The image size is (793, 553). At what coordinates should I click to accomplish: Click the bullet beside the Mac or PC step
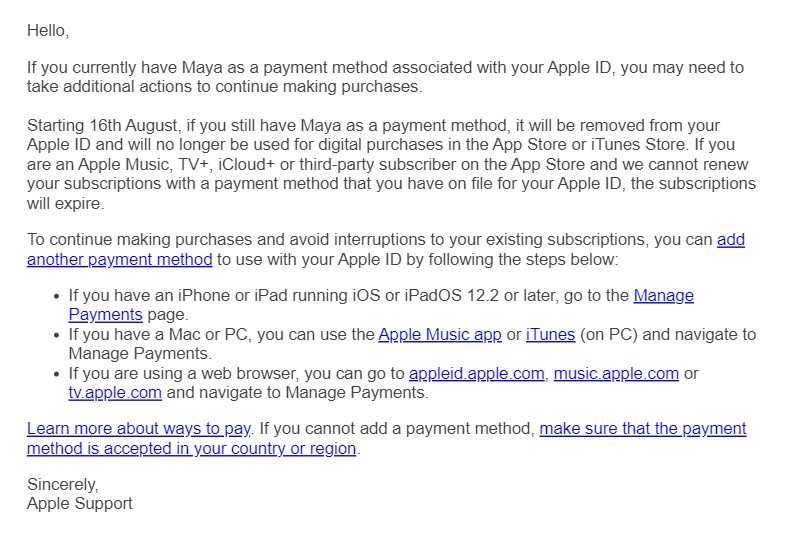[x=57, y=335]
